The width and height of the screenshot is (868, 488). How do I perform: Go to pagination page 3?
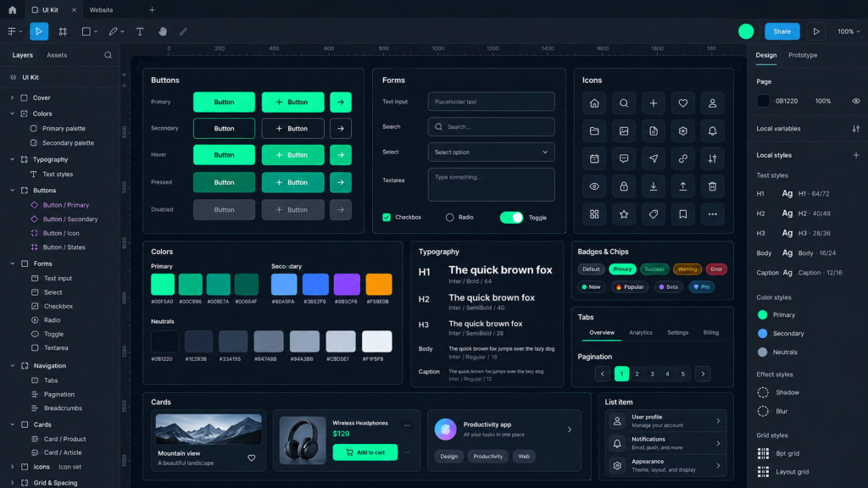[652, 374]
